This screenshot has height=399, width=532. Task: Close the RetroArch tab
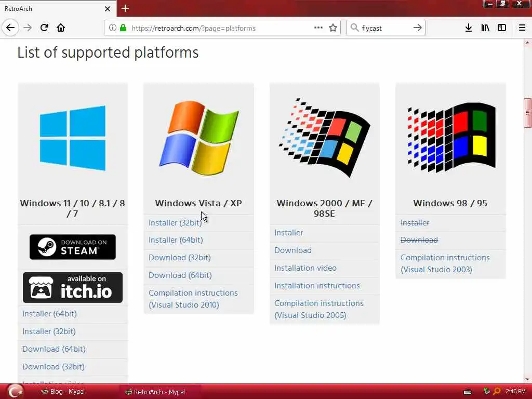107,9
